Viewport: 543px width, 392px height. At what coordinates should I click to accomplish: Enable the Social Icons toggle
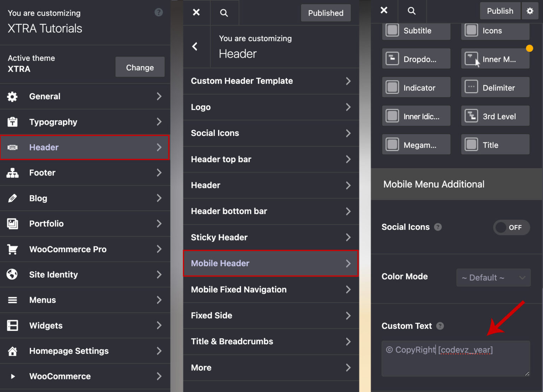tap(511, 227)
